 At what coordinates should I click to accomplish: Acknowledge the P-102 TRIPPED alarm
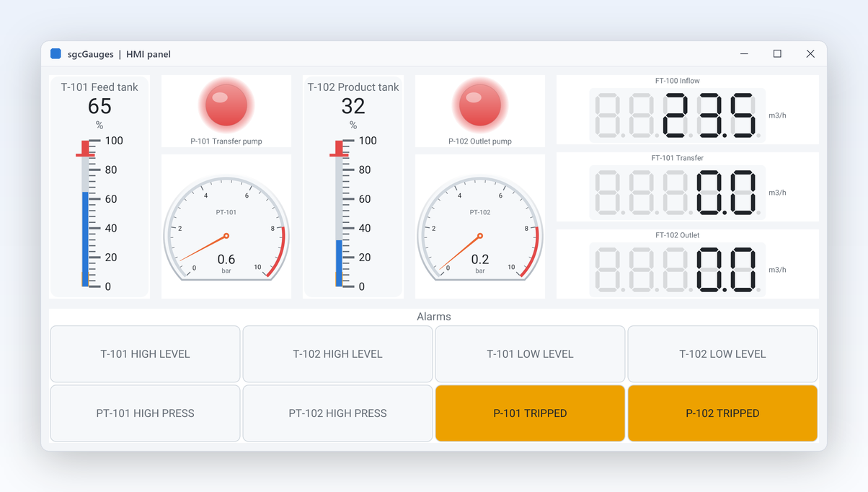[722, 413]
